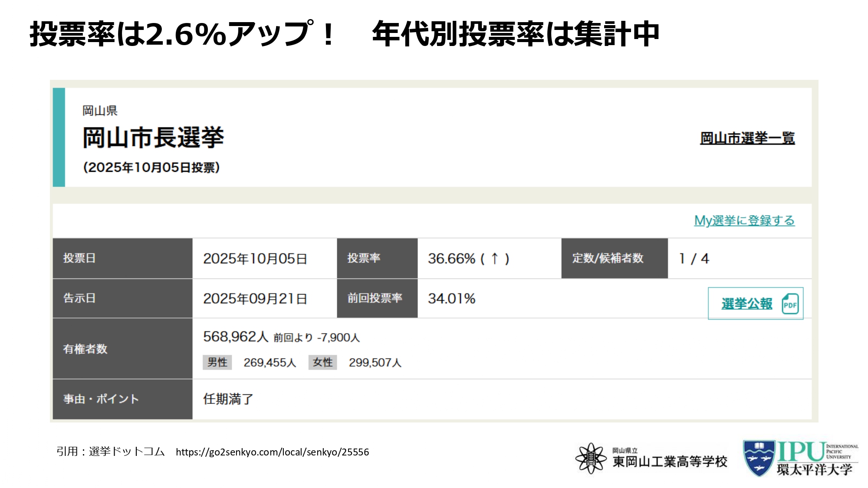Screen dimensions: 868x488
Task: Click the IPU shield crest logo
Action: click(759, 458)
